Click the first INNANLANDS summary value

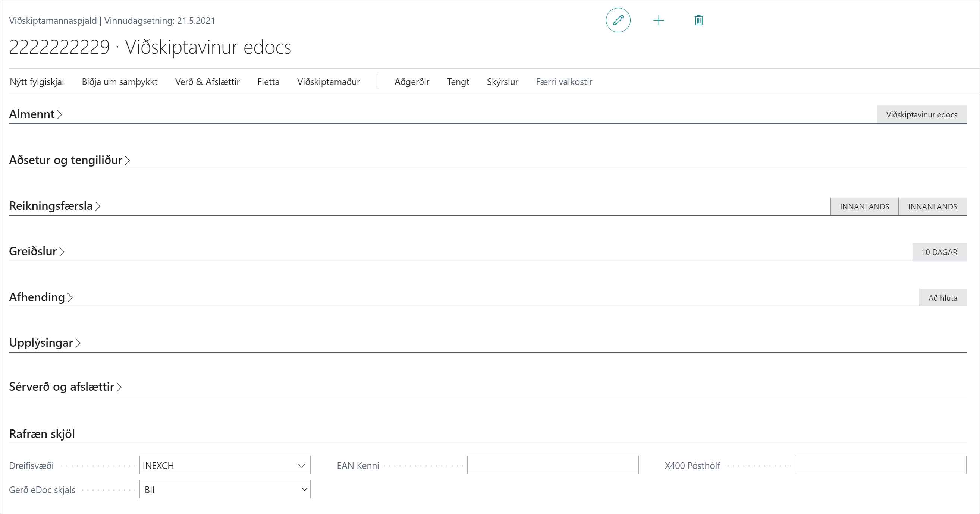864,206
